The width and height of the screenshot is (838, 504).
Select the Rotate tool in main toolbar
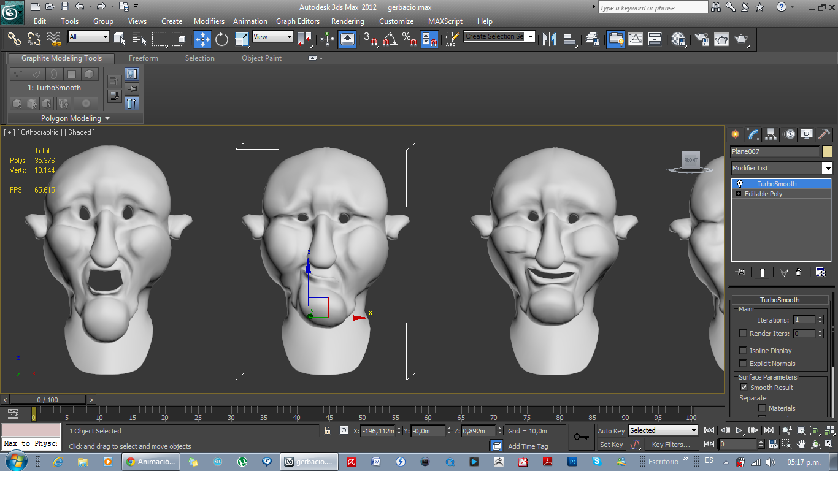(221, 39)
